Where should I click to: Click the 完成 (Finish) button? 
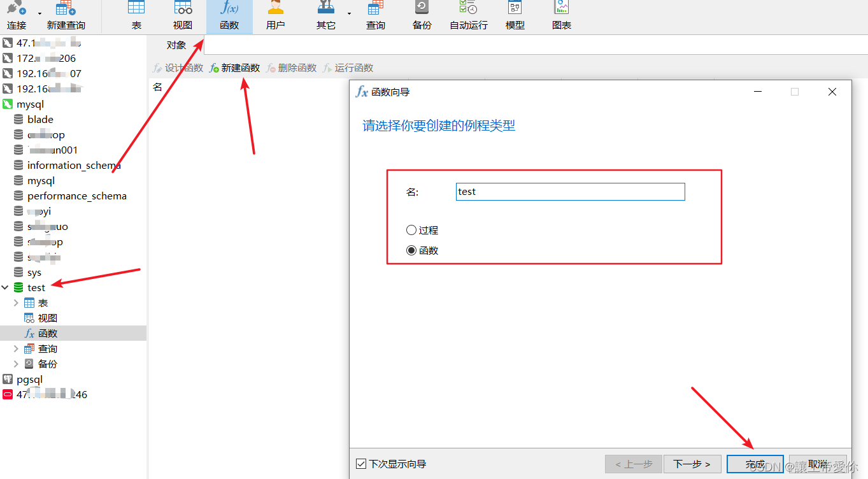(755, 464)
